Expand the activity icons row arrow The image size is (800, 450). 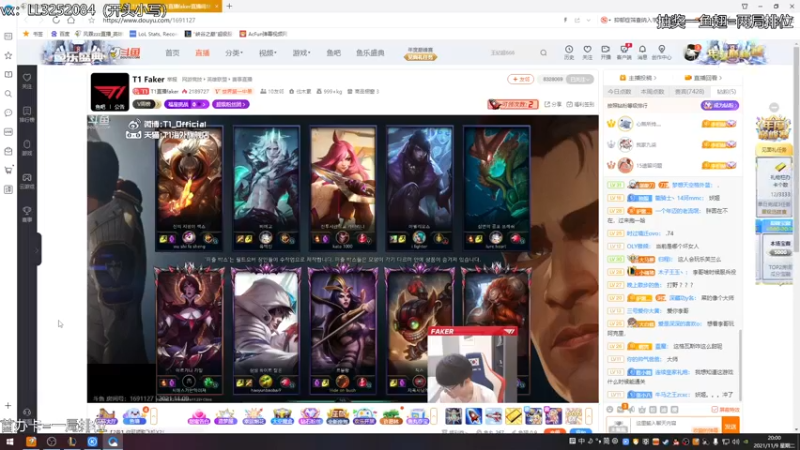(434, 416)
